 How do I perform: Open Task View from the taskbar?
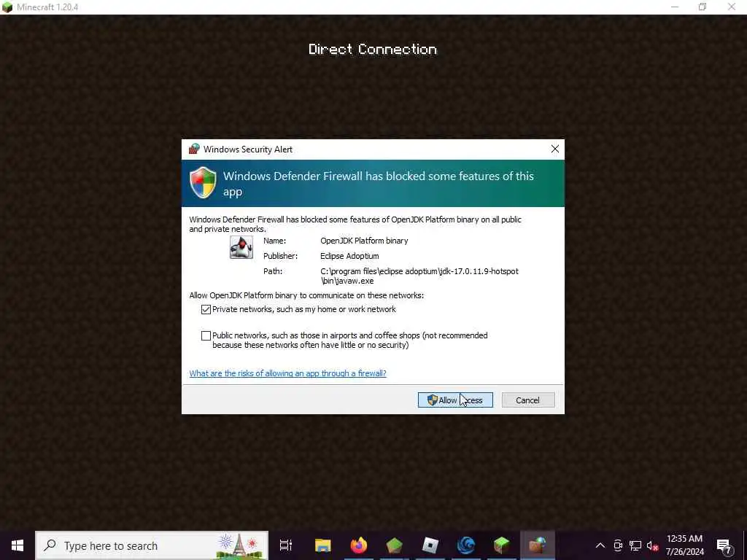pos(286,545)
